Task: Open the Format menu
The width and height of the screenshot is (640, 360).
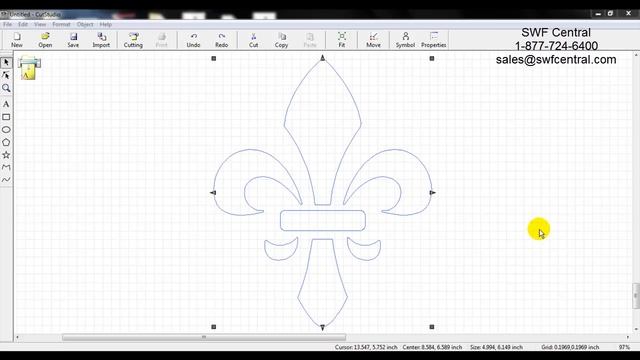Action: pos(61,24)
